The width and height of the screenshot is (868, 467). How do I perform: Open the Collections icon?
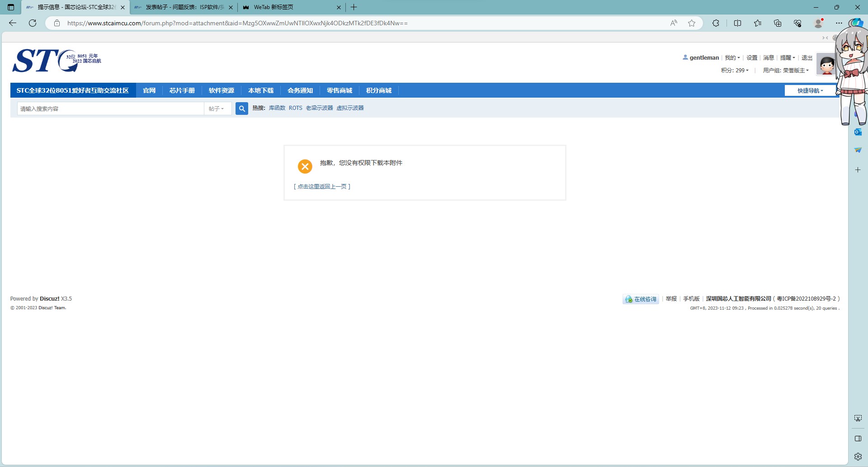tap(778, 23)
